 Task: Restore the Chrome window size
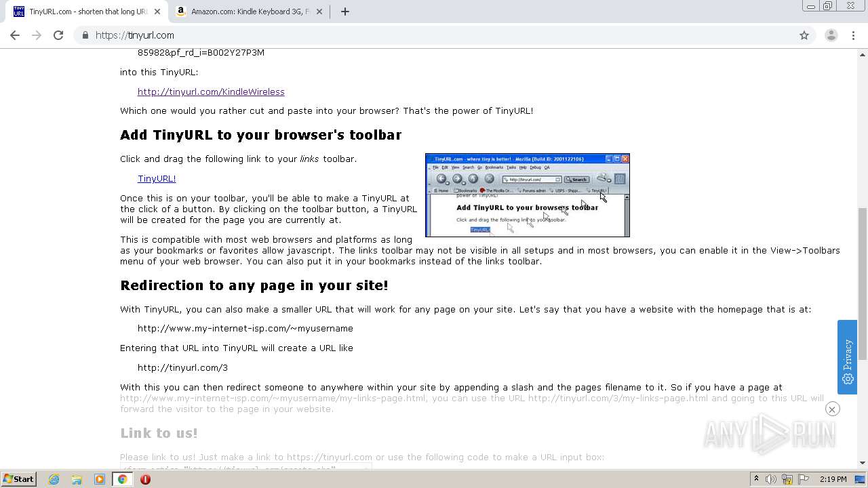click(x=828, y=6)
